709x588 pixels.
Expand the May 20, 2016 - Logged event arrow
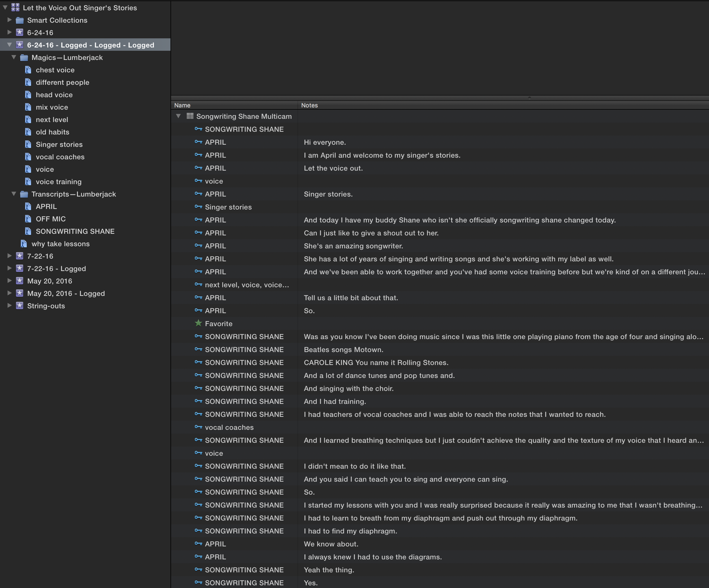pyautogui.click(x=9, y=293)
